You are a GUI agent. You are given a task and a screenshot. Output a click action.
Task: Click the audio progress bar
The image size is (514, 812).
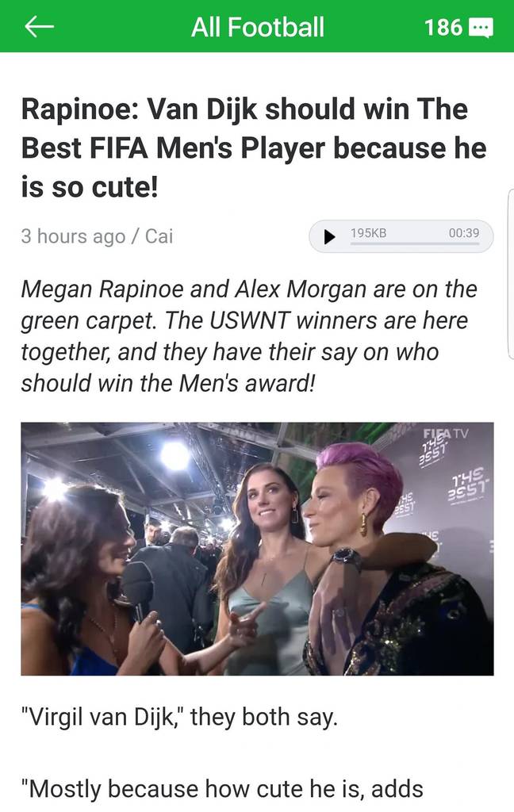click(415, 243)
